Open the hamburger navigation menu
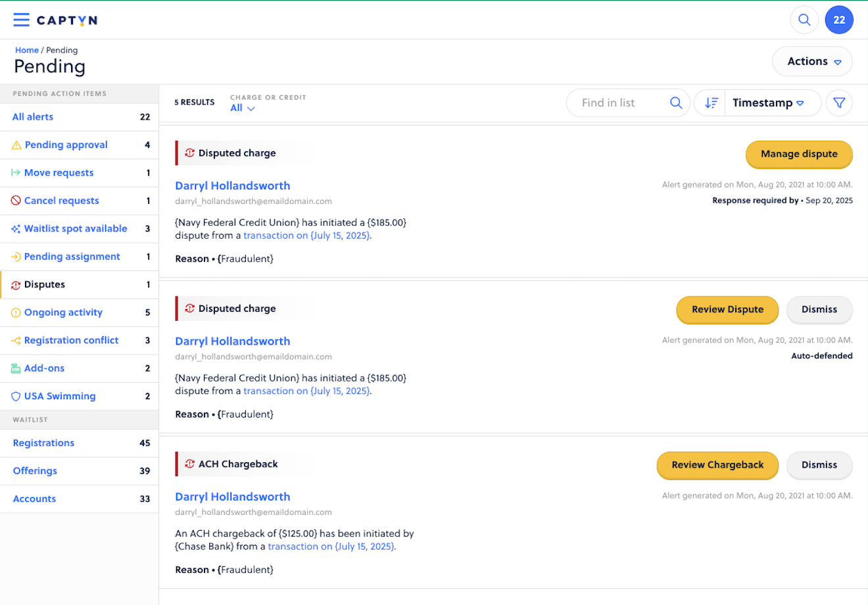The height and width of the screenshot is (605, 868). pyautogui.click(x=22, y=20)
